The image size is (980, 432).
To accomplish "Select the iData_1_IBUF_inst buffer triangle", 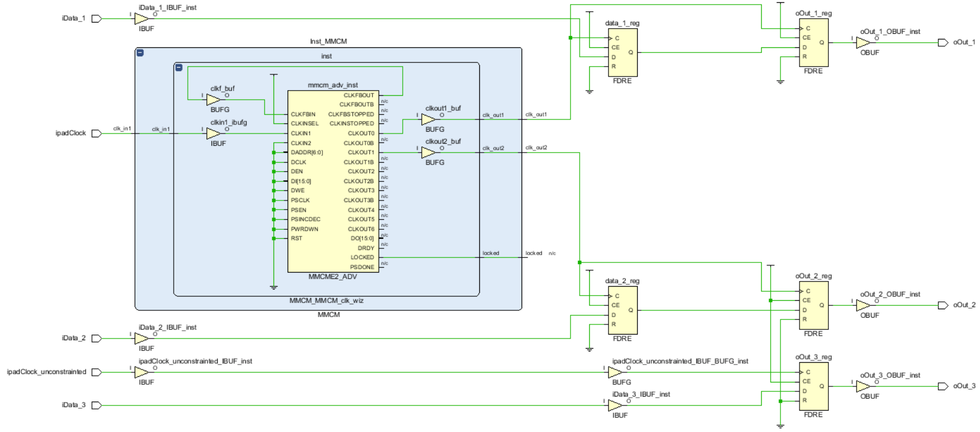I will pos(141,19).
